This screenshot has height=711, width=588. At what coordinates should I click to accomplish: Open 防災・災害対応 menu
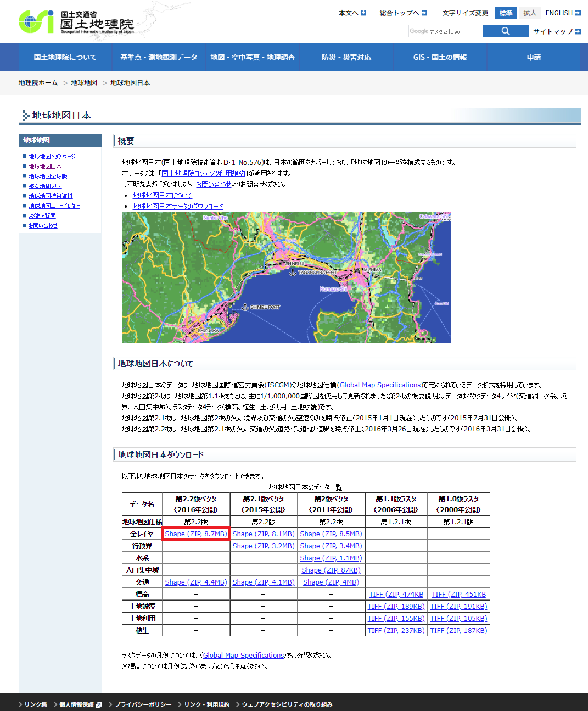pyautogui.click(x=346, y=57)
